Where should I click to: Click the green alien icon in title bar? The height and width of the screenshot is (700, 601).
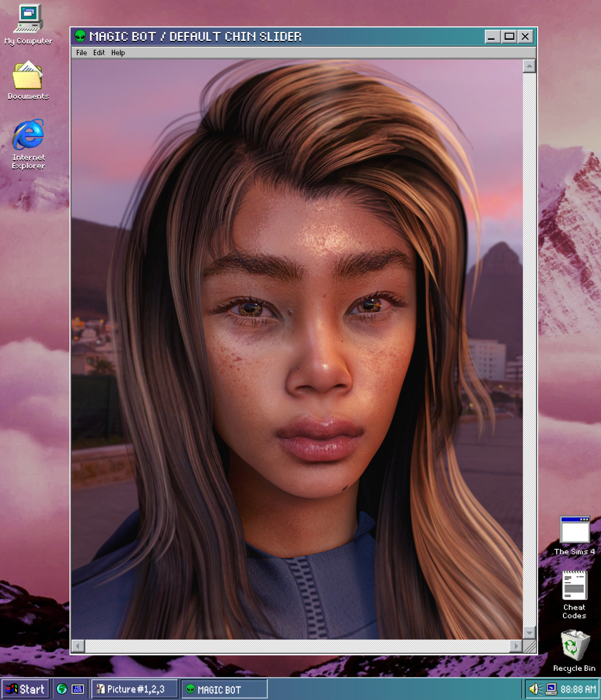point(80,36)
